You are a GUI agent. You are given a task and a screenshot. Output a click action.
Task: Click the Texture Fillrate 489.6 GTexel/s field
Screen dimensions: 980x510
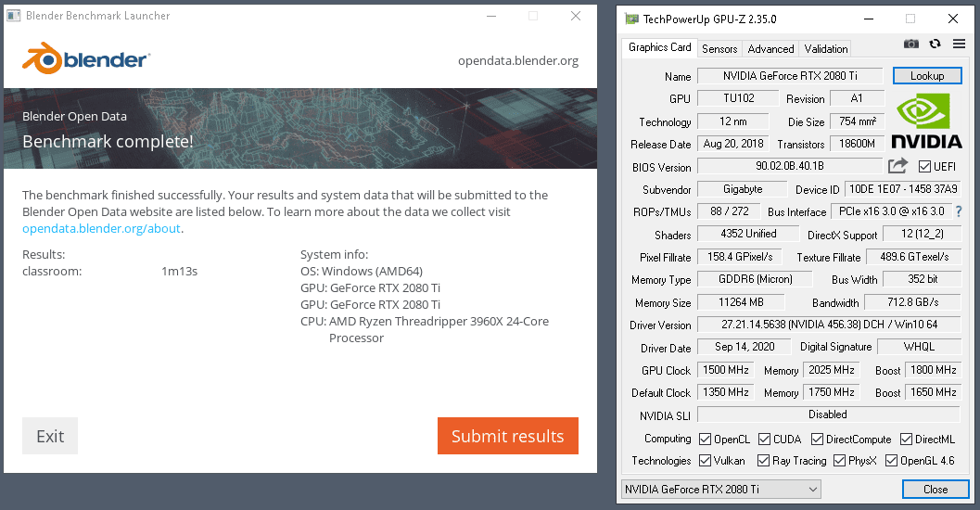914,257
